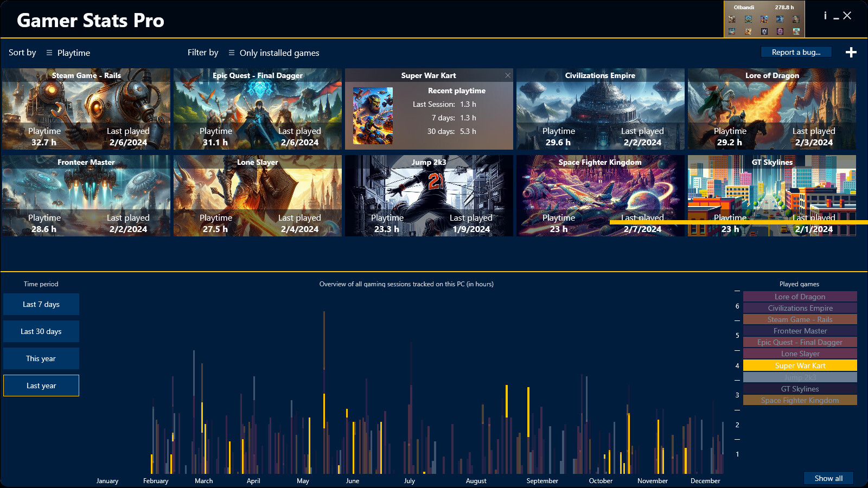
Task: Click the plus icon to add a game
Action: click(851, 52)
